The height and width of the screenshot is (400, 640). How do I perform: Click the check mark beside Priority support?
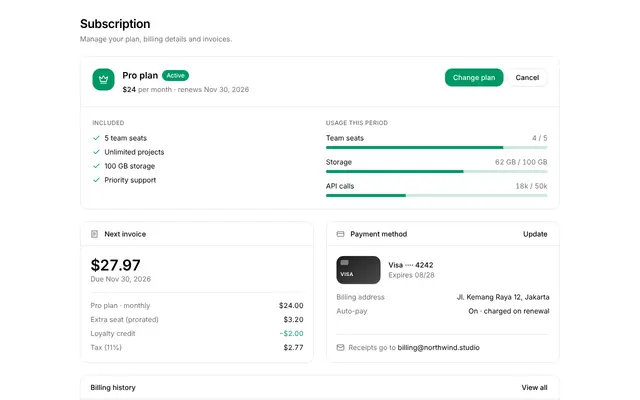pos(96,180)
